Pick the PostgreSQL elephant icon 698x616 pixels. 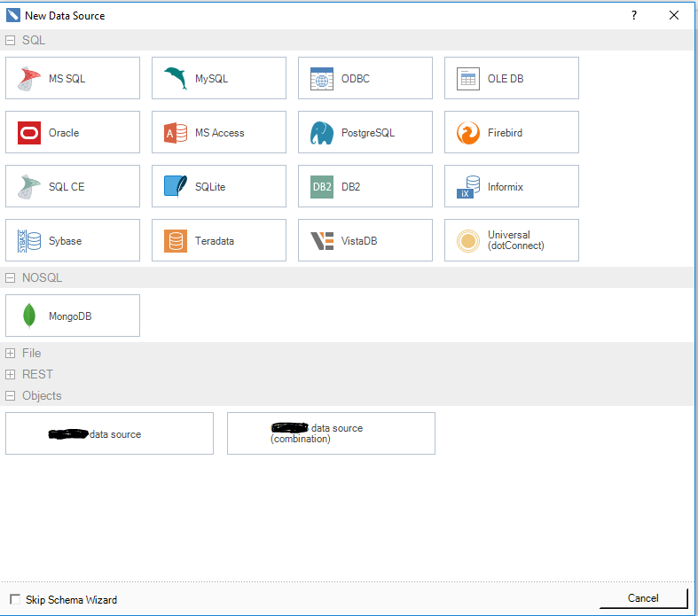coord(322,133)
